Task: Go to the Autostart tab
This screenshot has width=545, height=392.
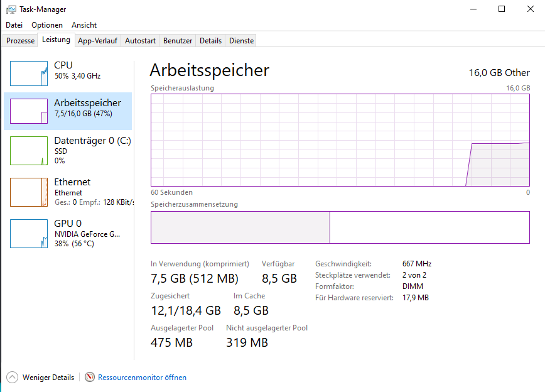Action: tap(140, 41)
